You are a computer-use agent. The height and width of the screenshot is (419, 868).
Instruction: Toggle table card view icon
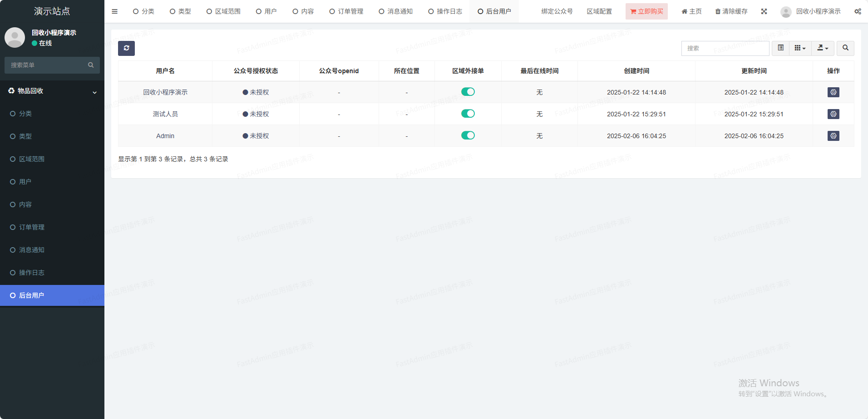tap(780, 48)
